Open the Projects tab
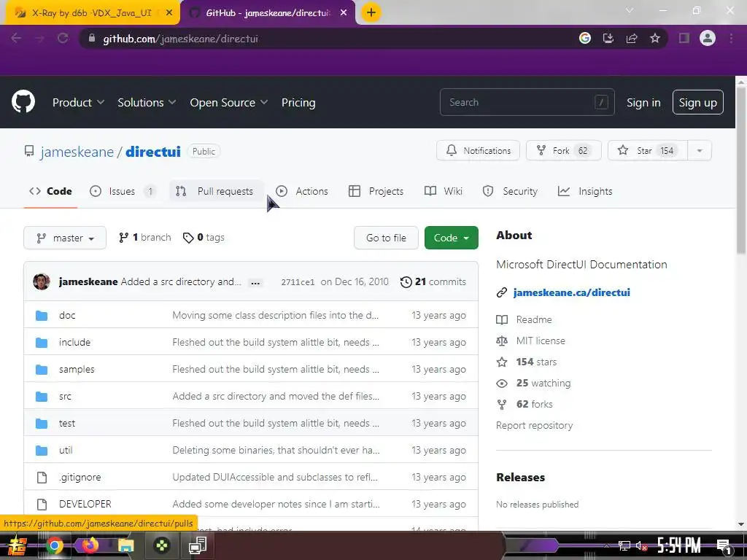Image resolution: width=747 pixels, height=560 pixels. tap(376, 191)
